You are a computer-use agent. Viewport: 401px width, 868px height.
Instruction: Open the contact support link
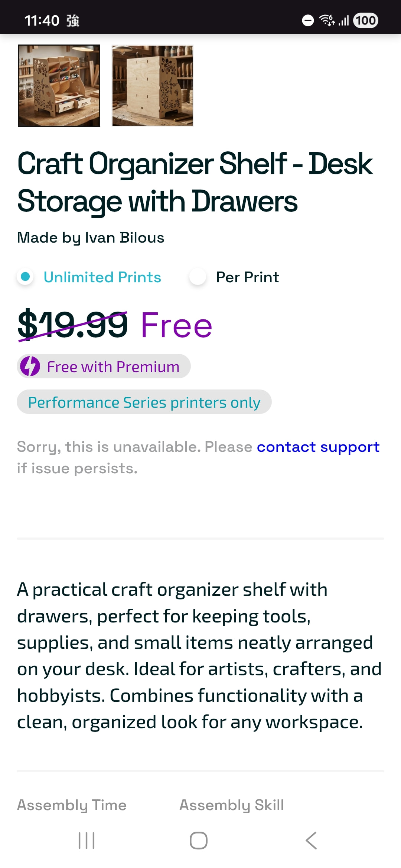tap(318, 447)
